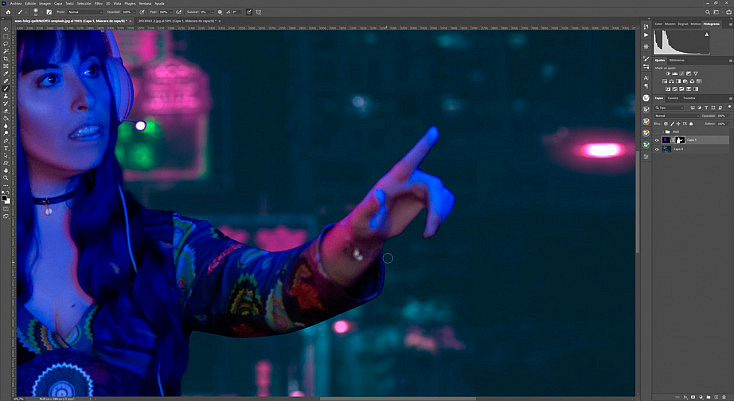Open the Imagen menu

(44, 3)
